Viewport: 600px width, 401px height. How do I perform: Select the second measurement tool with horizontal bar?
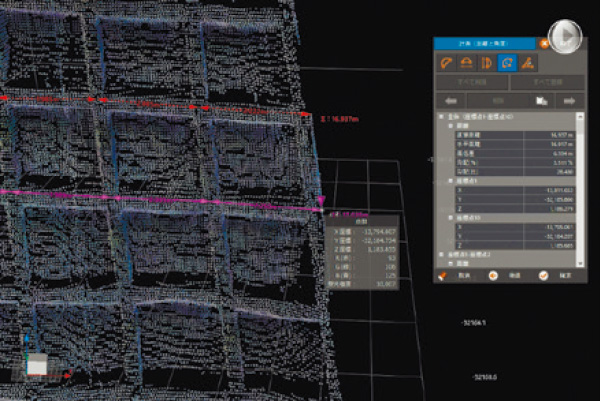tap(466, 62)
